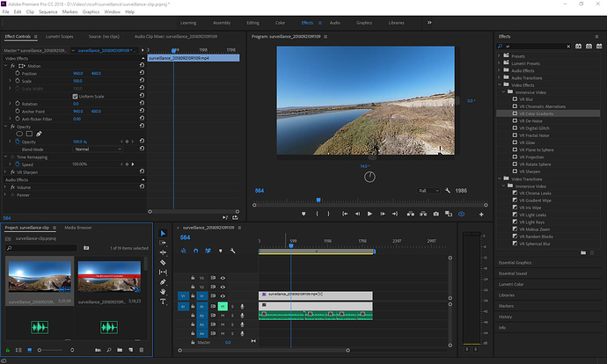Reset the Position parameter
The width and height of the screenshot is (607, 364).
pyautogui.click(x=140, y=73)
